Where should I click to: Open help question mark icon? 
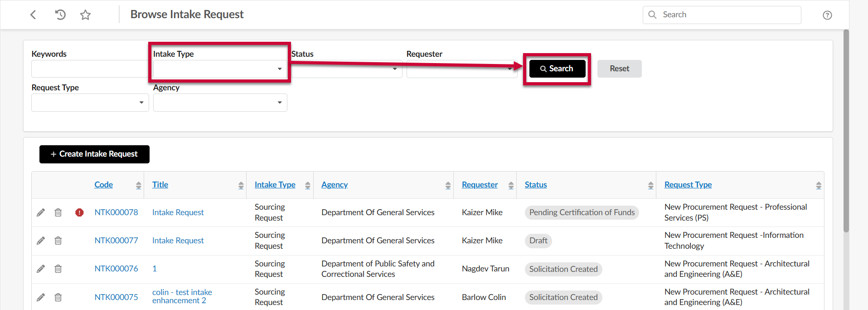tap(827, 15)
